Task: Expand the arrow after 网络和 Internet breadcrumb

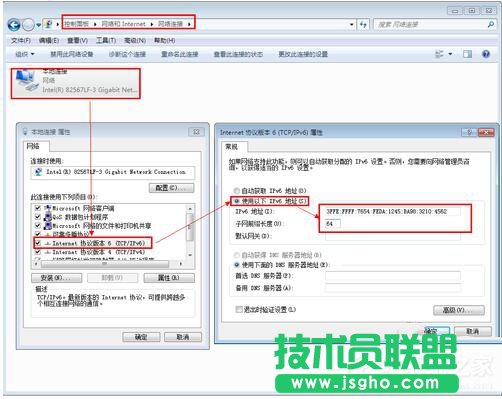Action: pos(152,24)
